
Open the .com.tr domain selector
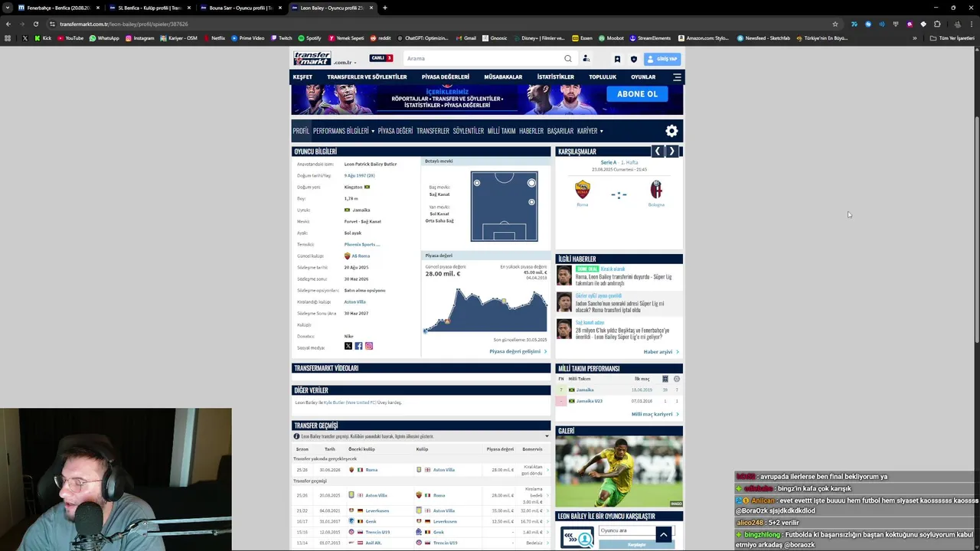click(x=344, y=62)
